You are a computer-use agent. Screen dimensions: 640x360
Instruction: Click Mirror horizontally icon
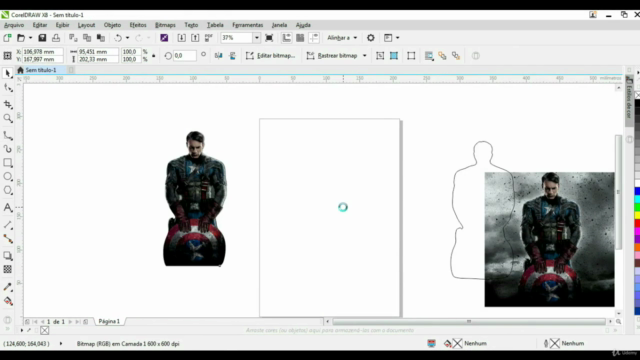[x=219, y=56]
